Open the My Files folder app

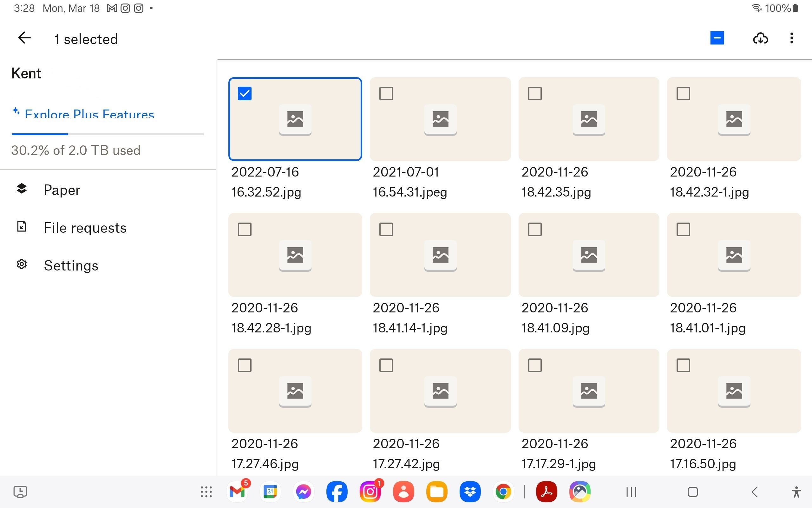tap(436, 491)
